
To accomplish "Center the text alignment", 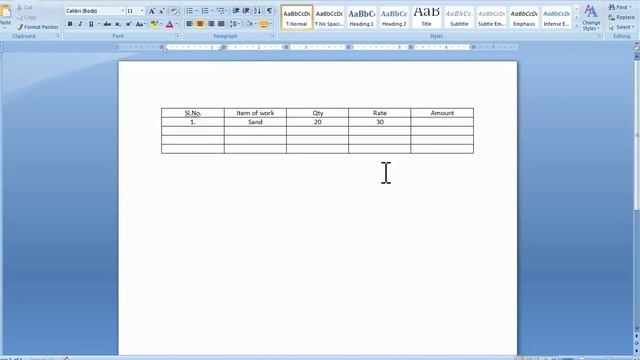I will click(200, 24).
